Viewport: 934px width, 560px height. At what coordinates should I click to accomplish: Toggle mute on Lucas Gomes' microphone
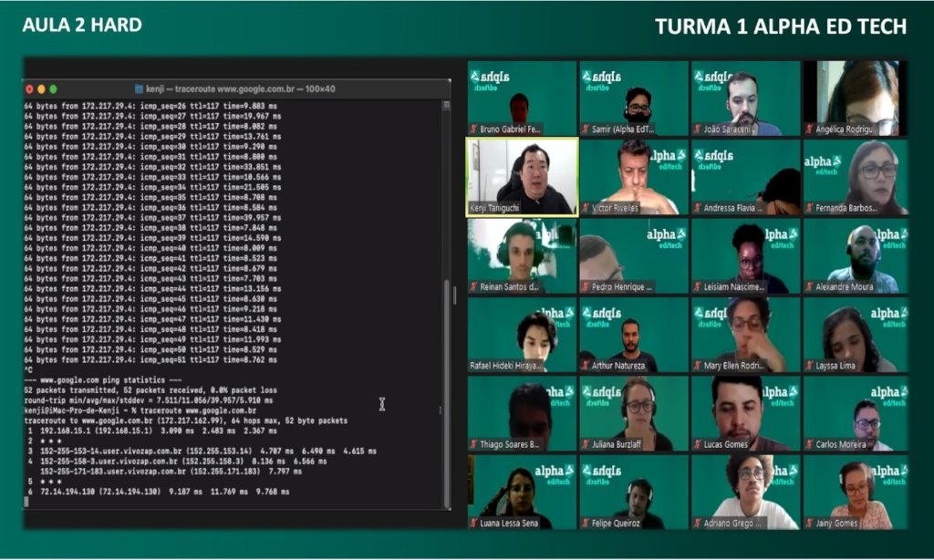(x=698, y=443)
